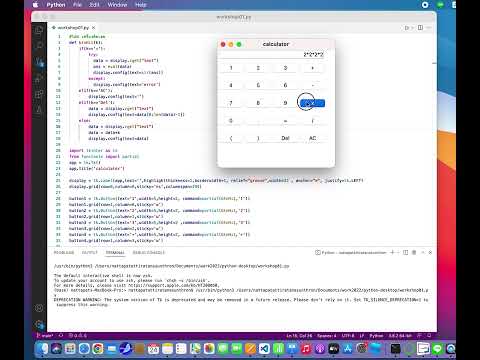Click the calculator minus button

coord(312,85)
